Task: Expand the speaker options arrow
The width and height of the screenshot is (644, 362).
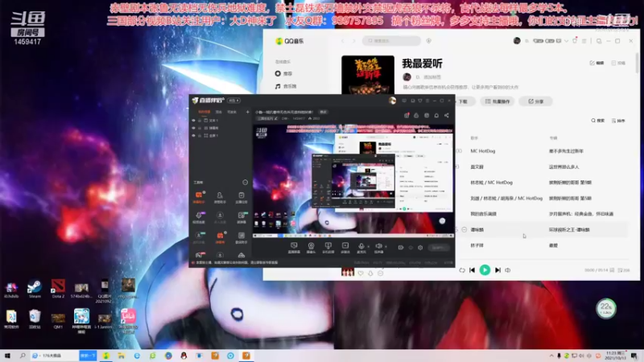Action: [386, 246]
